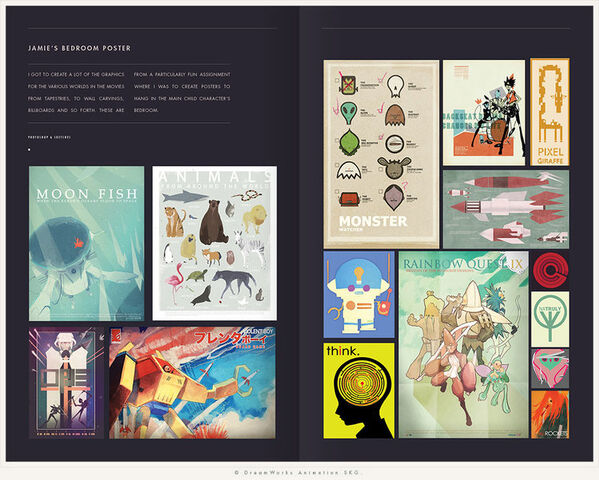The width and height of the screenshot is (599, 480).
Task: Select the Japanese robot poster
Action: click(x=192, y=383)
